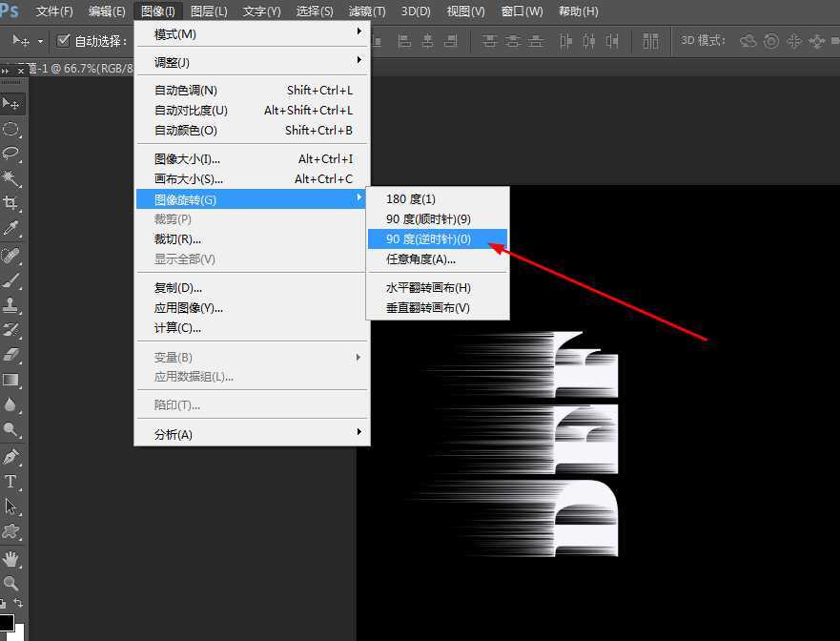840x641 pixels.
Task: Disable the 自动选择 checkbox
Action: [65, 40]
